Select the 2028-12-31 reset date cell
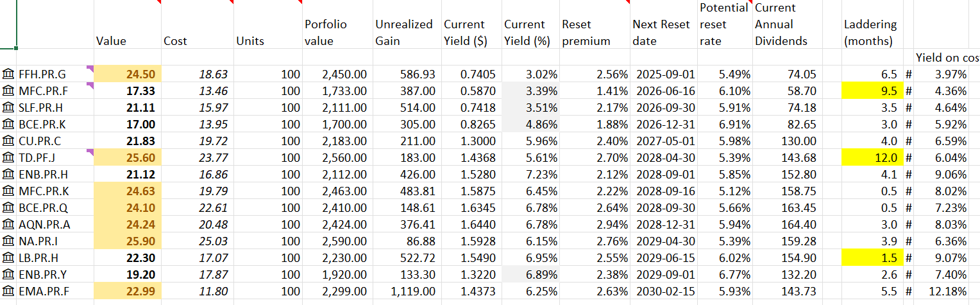980x305 pixels. pyautogui.click(x=664, y=225)
